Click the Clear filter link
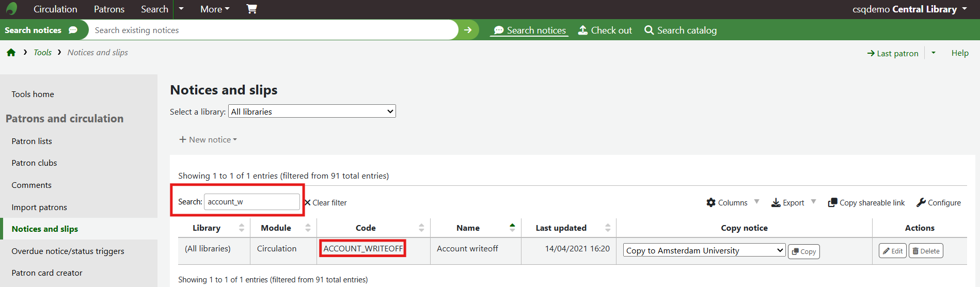 [x=326, y=203]
